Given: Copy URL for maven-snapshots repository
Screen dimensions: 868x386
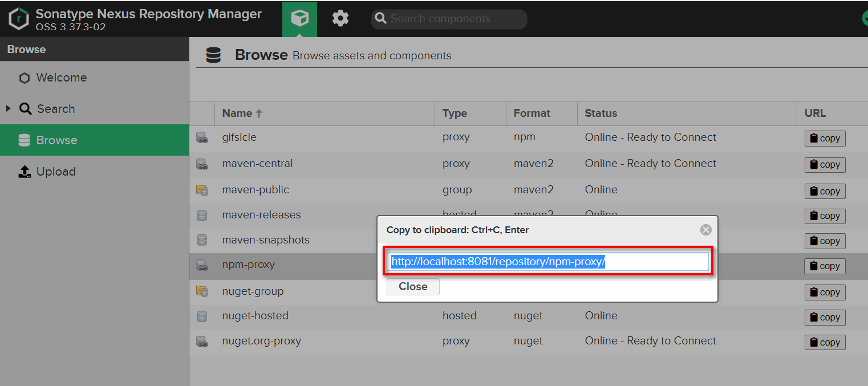Looking at the screenshot, I should [825, 241].
